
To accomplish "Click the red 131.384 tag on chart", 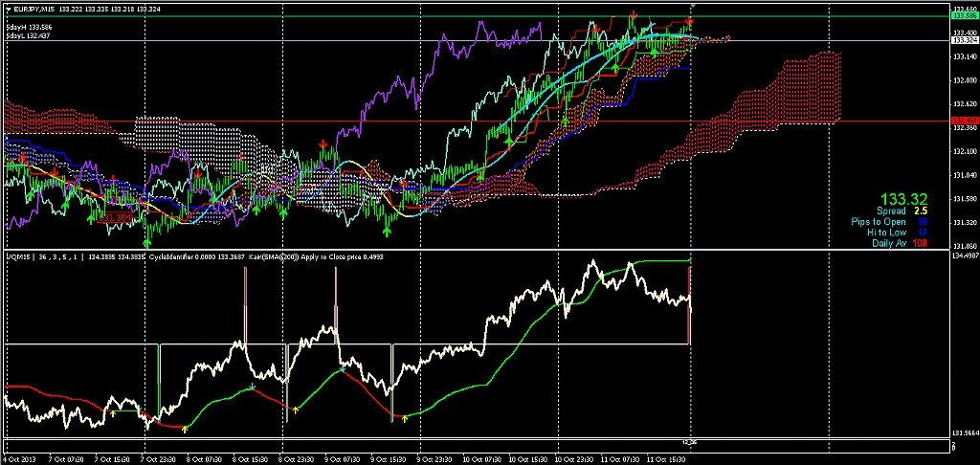I will pyautogui.click(x=113, y=217).
